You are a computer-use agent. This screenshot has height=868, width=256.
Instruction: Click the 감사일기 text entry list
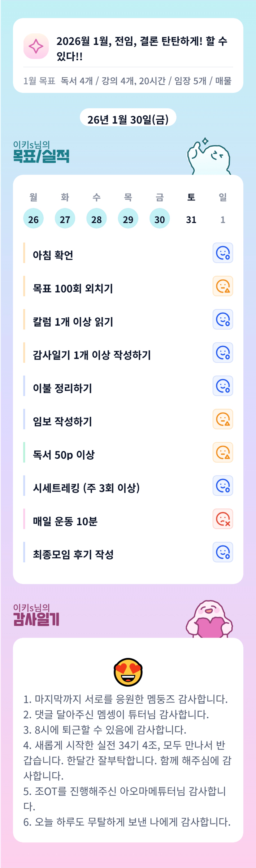[128, 760]
